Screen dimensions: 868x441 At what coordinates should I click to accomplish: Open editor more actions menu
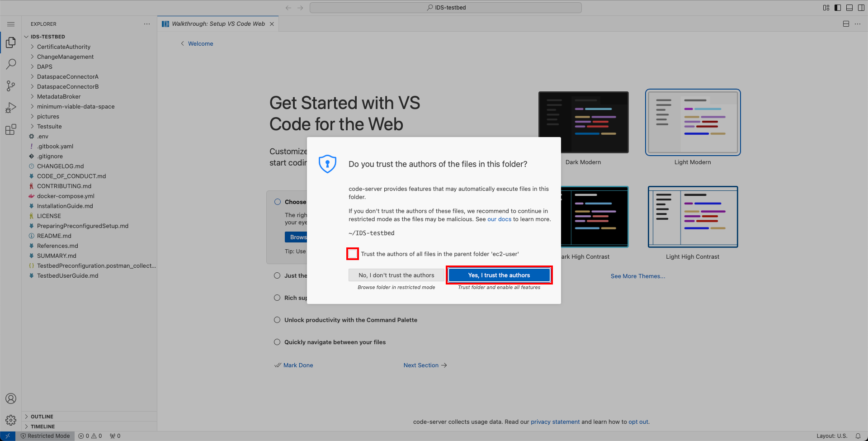858,24
